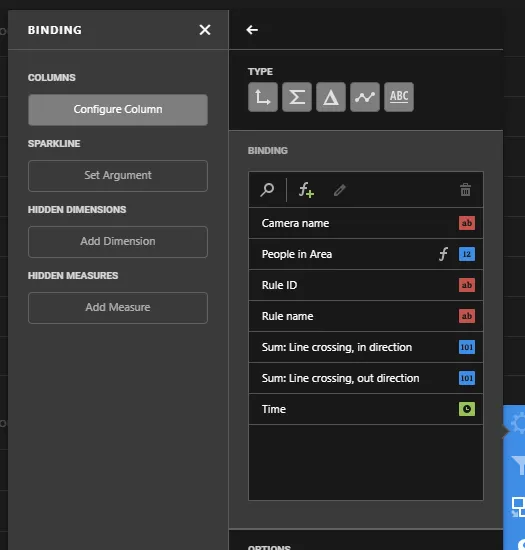Viewport: 525px width, 550px height.
Task: Click the Add Measure button
Action: pos(118,308)
